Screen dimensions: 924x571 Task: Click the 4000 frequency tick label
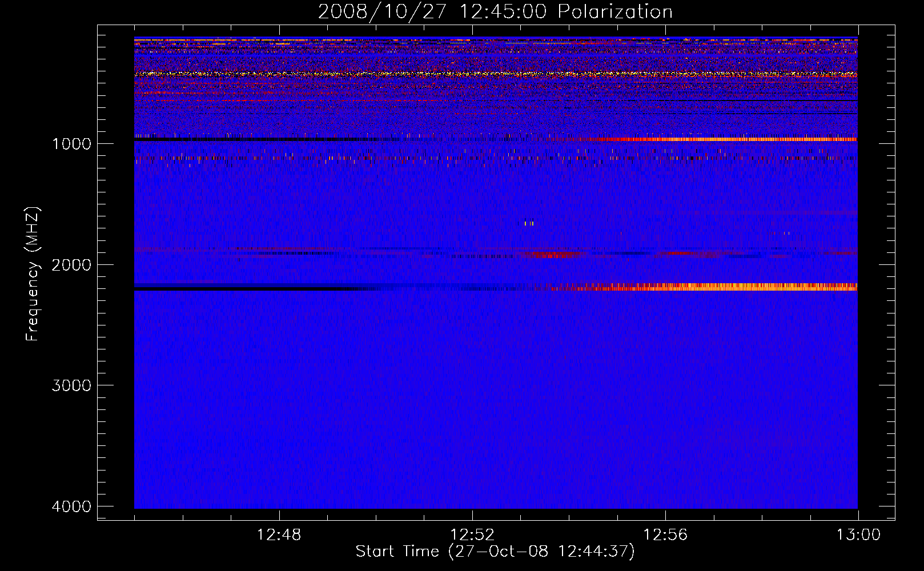point(71,506)
